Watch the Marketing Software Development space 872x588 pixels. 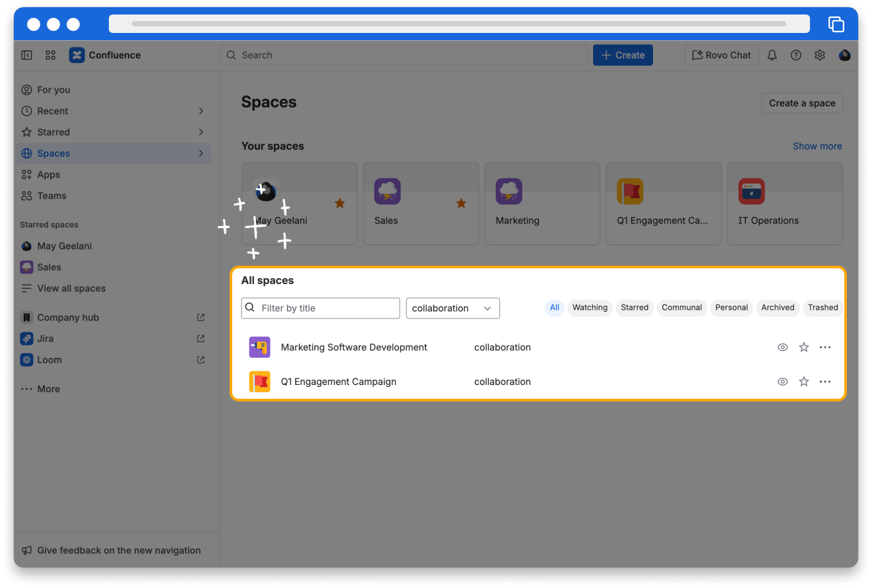782,347
